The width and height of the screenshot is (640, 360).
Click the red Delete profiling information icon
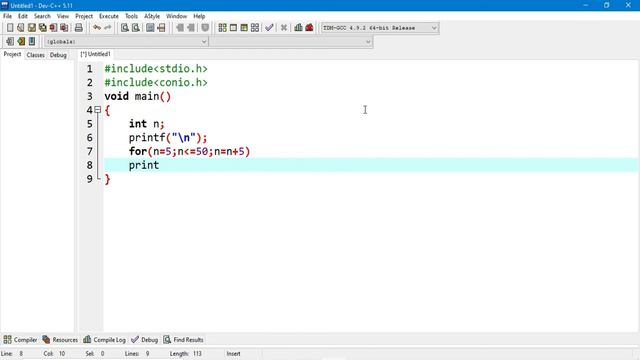309,28
